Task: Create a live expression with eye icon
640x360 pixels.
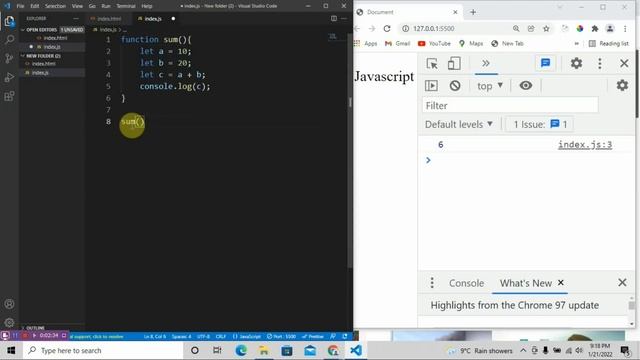Action: point(526,85)
